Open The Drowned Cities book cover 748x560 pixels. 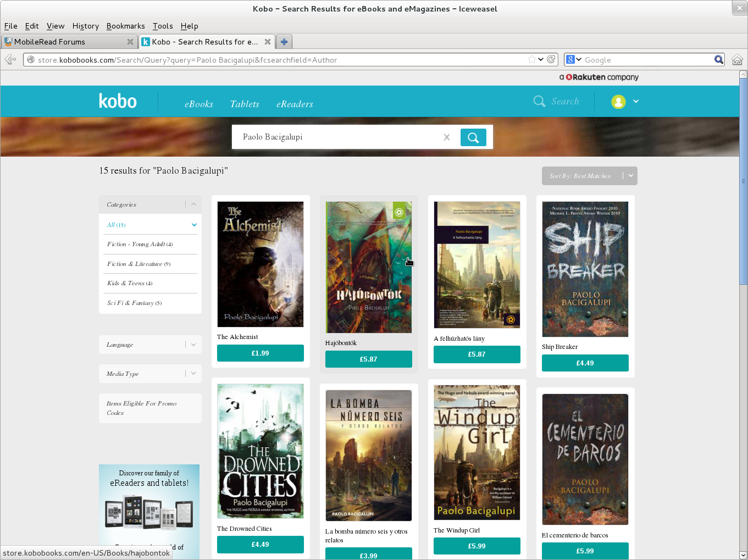pos(261,451)
